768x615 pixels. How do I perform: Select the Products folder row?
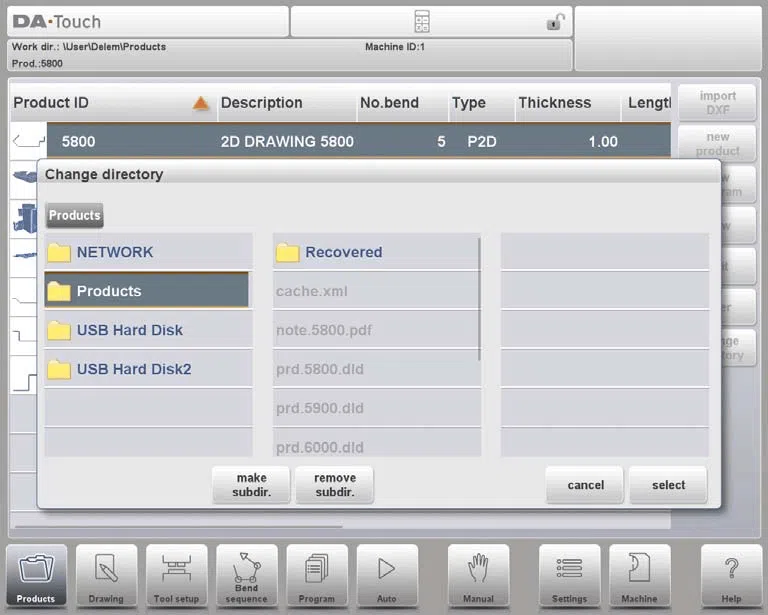point(147,291)
